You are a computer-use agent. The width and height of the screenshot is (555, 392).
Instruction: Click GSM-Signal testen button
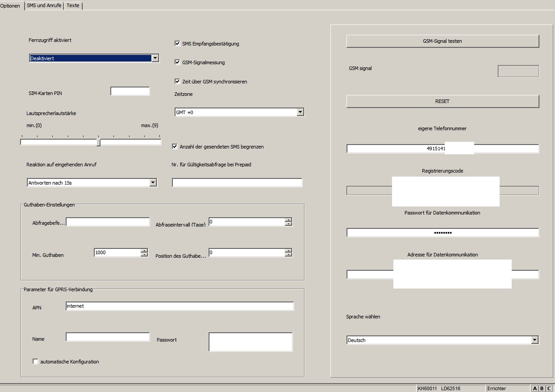pyautogui.click(x=442, y=41)
